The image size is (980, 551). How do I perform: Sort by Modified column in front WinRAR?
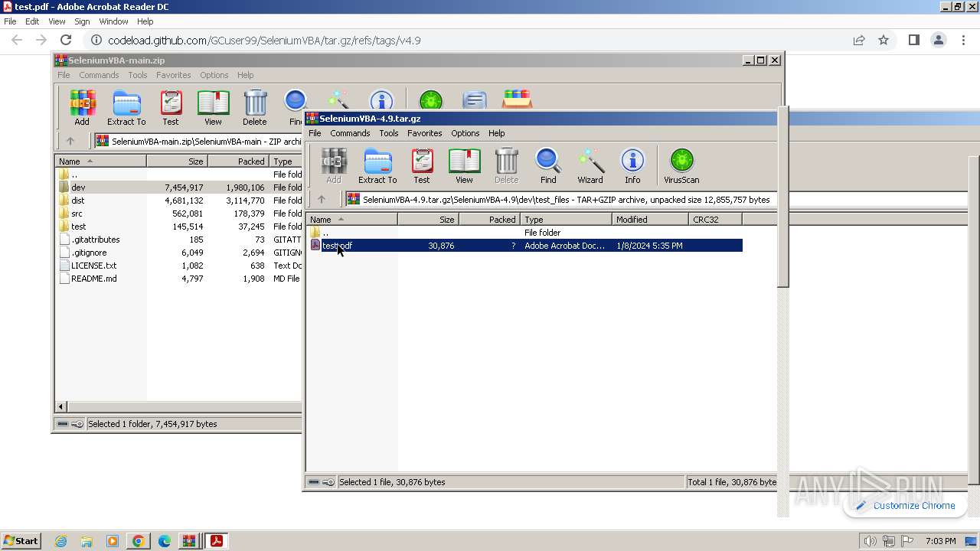pyautogui.click(x=651, y=220)
